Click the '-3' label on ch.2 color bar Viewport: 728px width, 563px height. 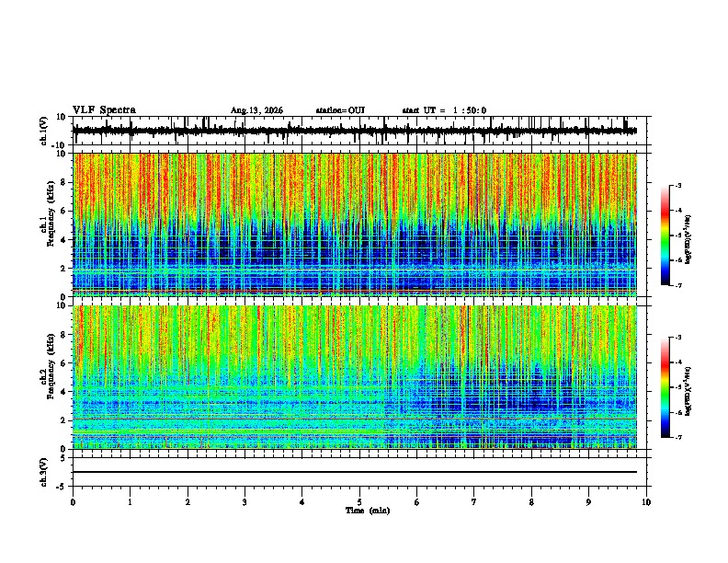click(677, 338)
